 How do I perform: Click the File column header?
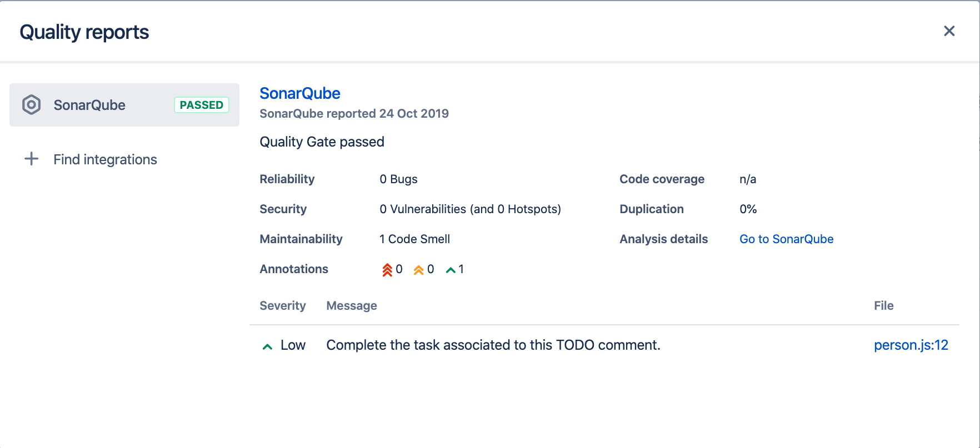pyautogui.click(x=883, y=305)
